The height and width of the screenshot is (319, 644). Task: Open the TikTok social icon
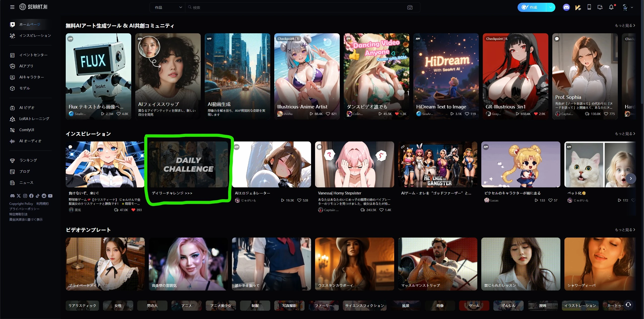pyautogui.click(x=38, y=196)
